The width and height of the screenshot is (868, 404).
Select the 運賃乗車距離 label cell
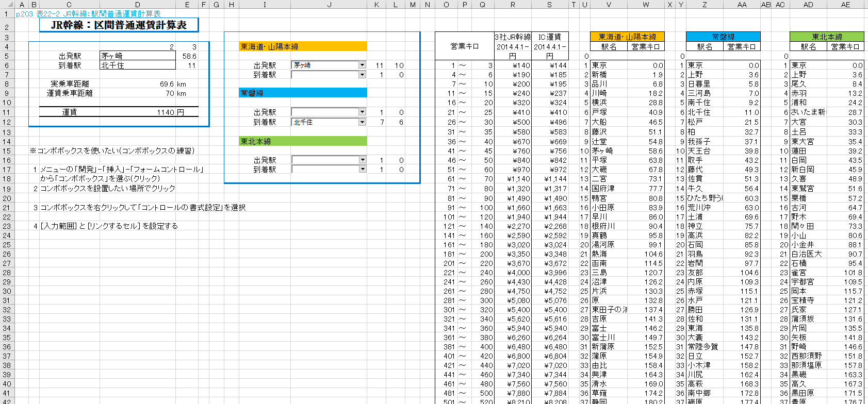pos(69,93)
